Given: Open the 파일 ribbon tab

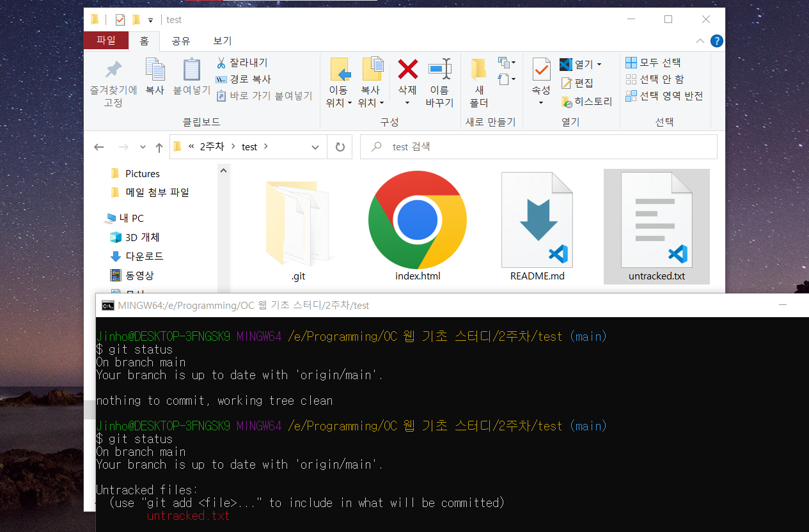Looking at the screenshot, I should point(106,41).
